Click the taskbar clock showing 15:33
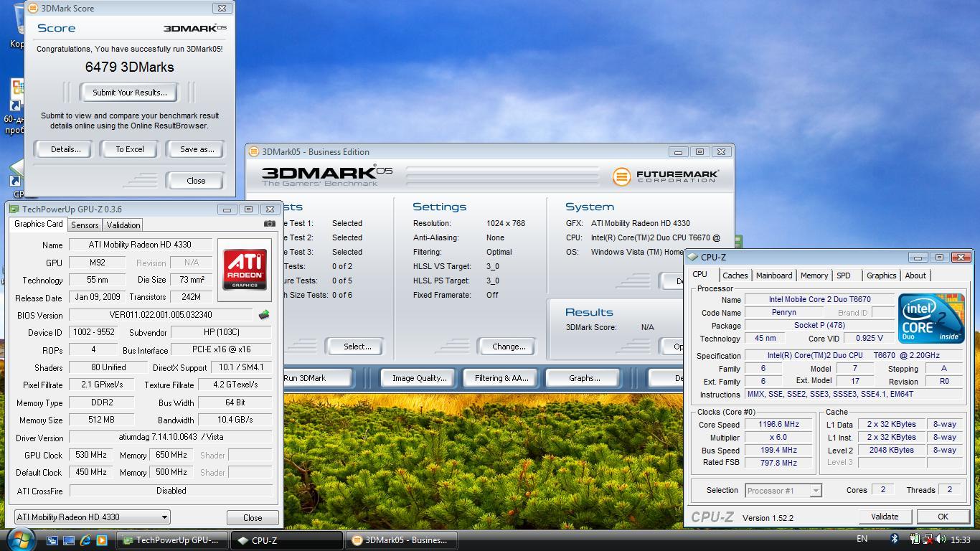This screenshot has width=980, height=551. point(961,540)
